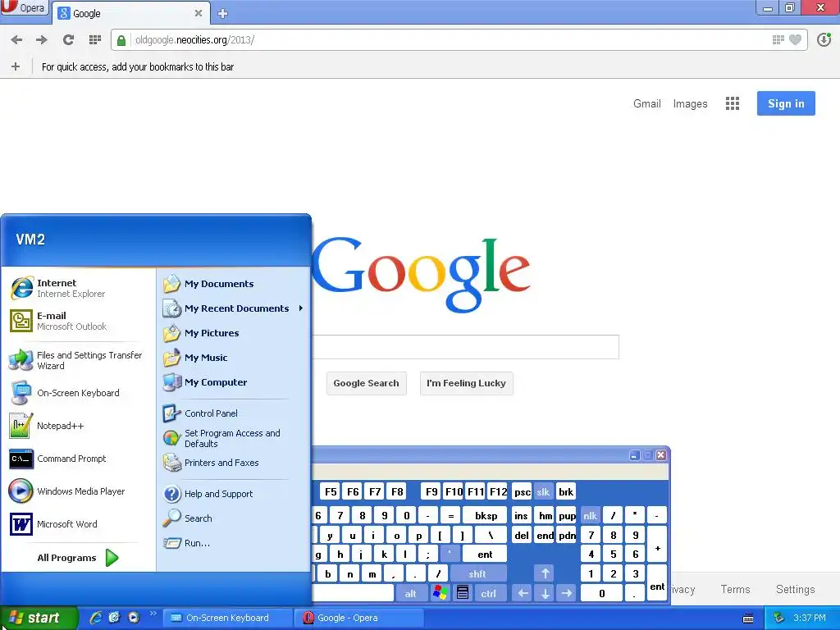Open Gmail link
The width and height of the screenshot is (840, 630).
click(x=647, y=103)
